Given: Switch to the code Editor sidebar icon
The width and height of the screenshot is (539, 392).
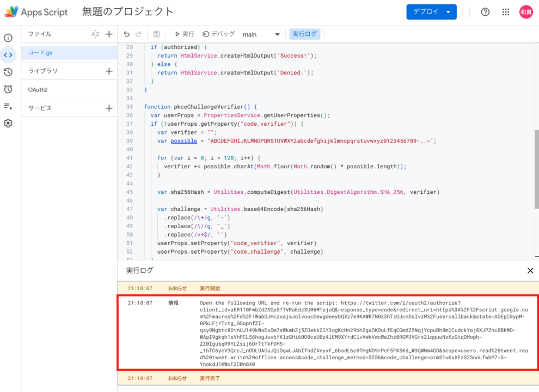Looking at the screenshot, I should 8,54.
